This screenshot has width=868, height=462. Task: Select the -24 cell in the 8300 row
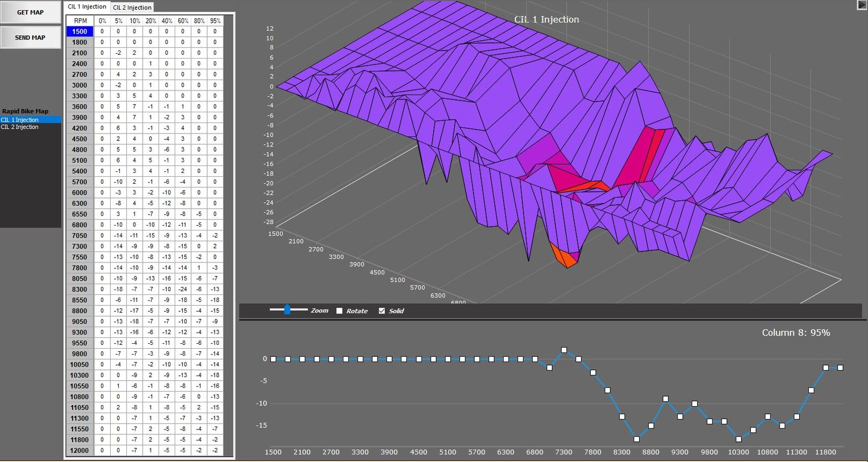pyautogui.click(x=183, y=289)
